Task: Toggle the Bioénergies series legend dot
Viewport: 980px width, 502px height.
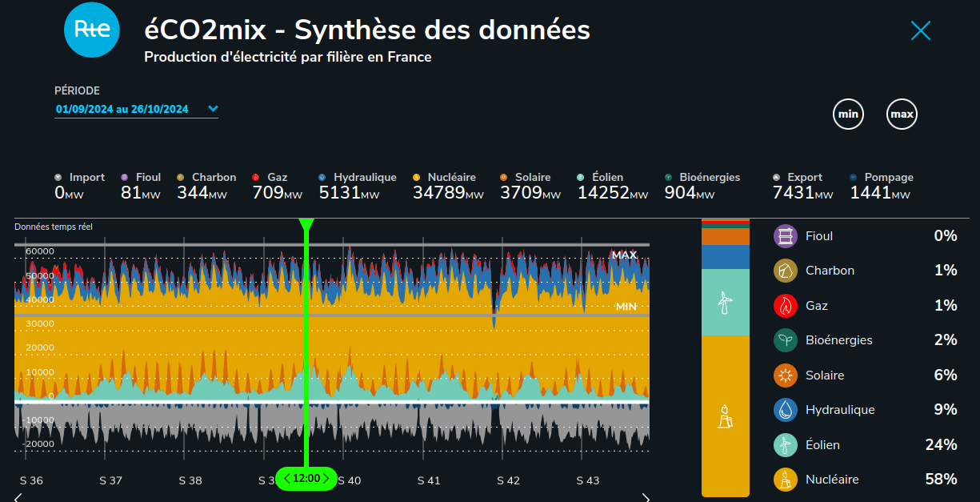Action: [668, 177]
